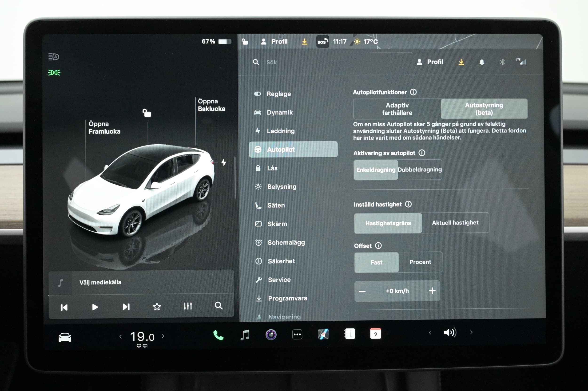The height and width of the screenshot is (391, 588).
Task: Open the app launcher three-dots icon
Action: 297,334
